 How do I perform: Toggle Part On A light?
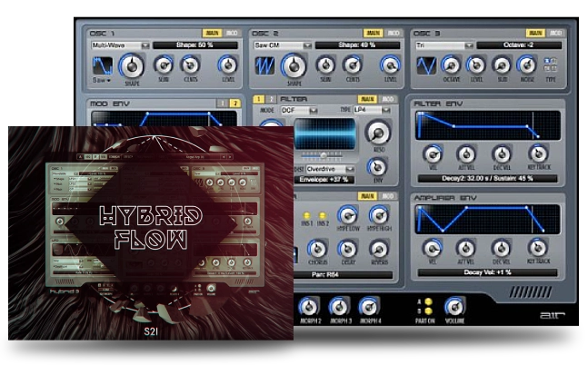[430, 301]
